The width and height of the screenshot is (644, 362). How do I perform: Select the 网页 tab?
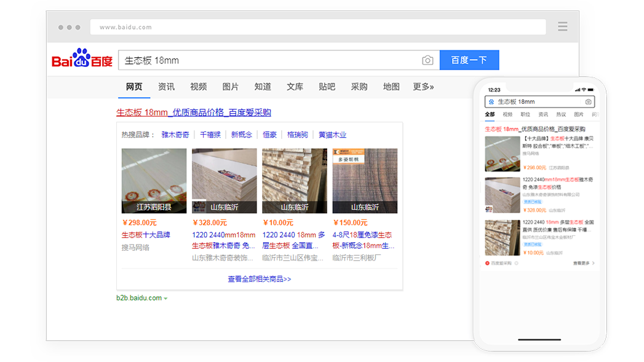coord(134,87)
